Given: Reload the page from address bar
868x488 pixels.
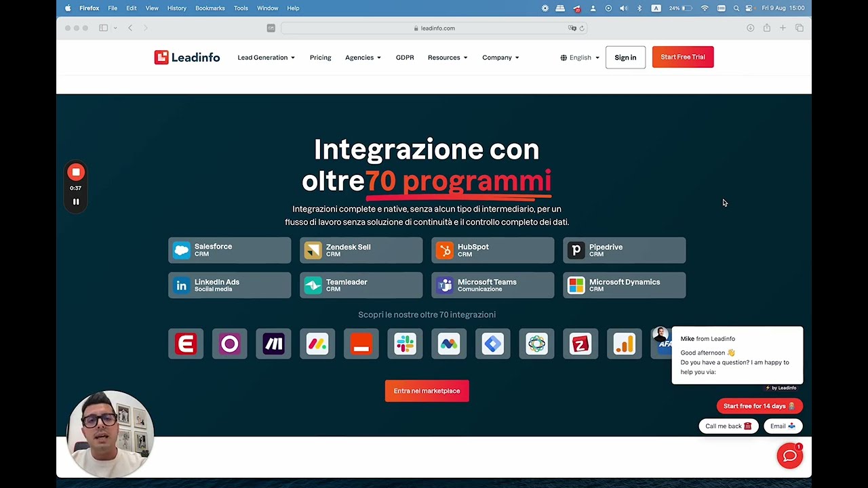Looking at the screenshot, I should [x=581, y=28].
